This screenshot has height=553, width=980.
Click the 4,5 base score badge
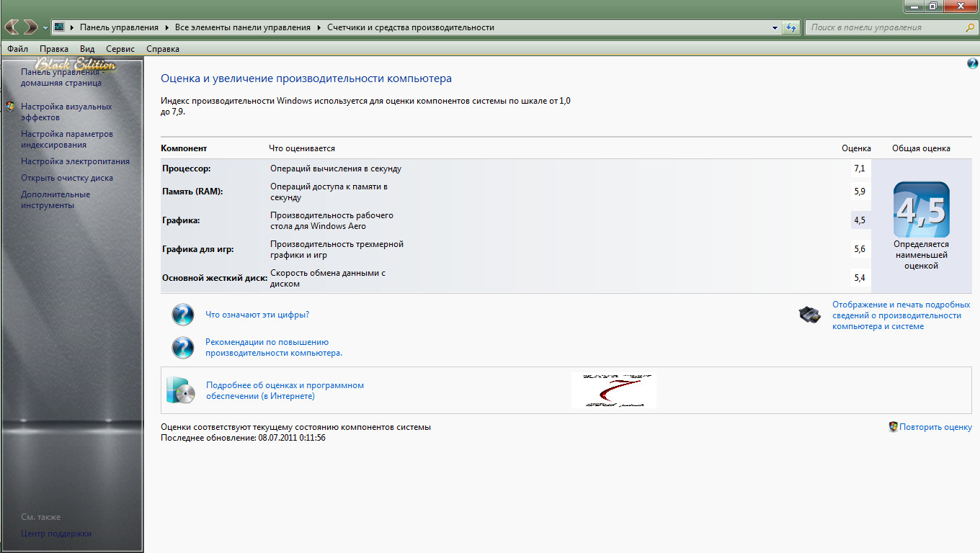pyautogui.click(x=922, y=210)
